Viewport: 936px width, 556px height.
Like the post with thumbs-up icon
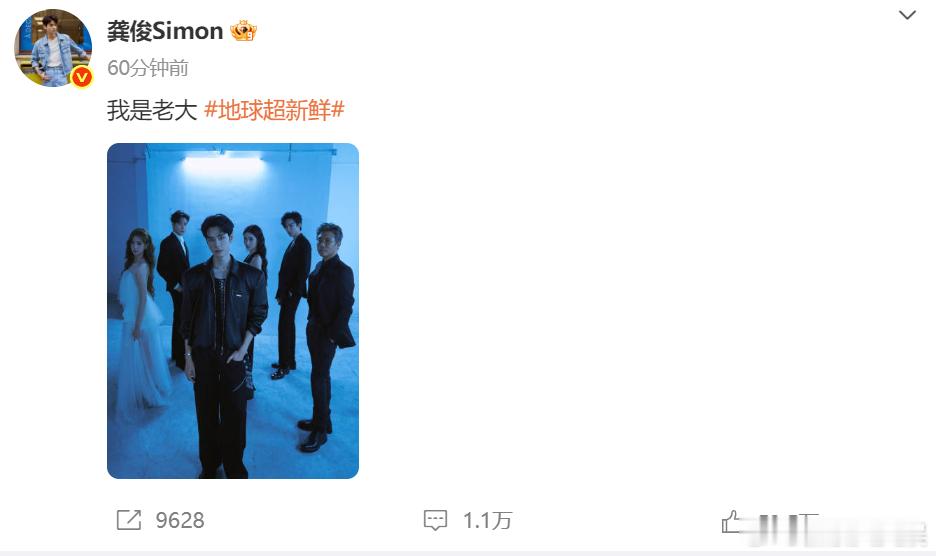coord(732,521)
